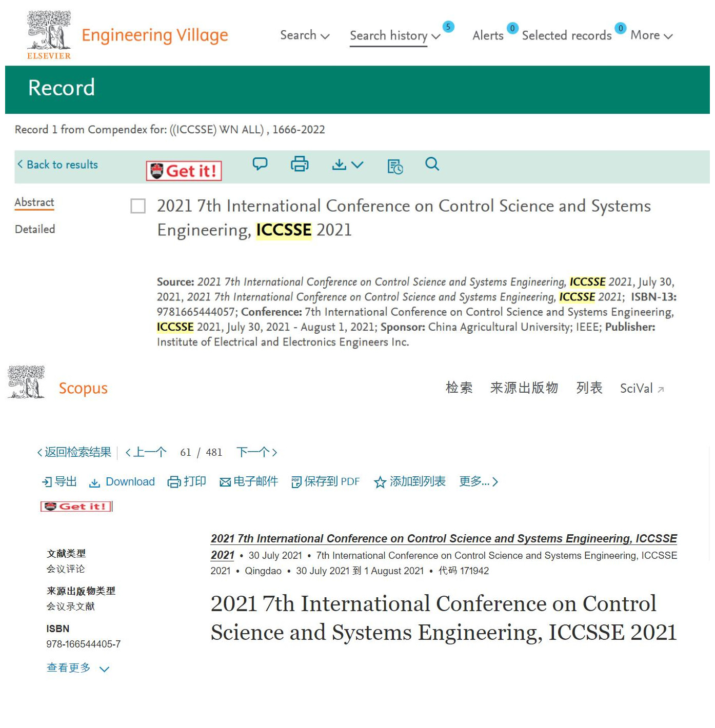Go back to results in Engineering Village
Screen dimensions: 715x728
tap(57, 165)
